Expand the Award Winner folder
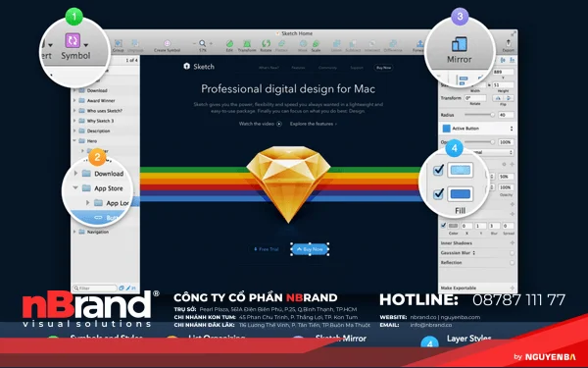The height and width of the screenshot is (368, 588). (74, 101)
